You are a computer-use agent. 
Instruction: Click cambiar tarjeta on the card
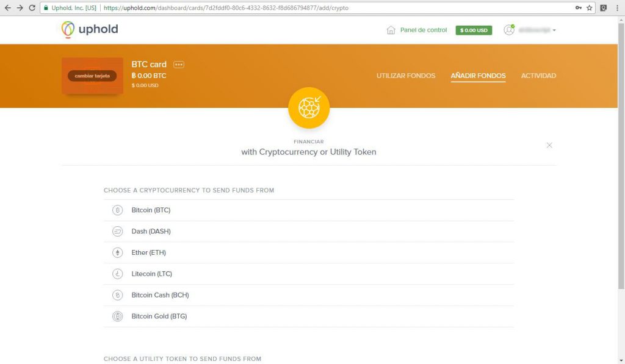(92, 76)
